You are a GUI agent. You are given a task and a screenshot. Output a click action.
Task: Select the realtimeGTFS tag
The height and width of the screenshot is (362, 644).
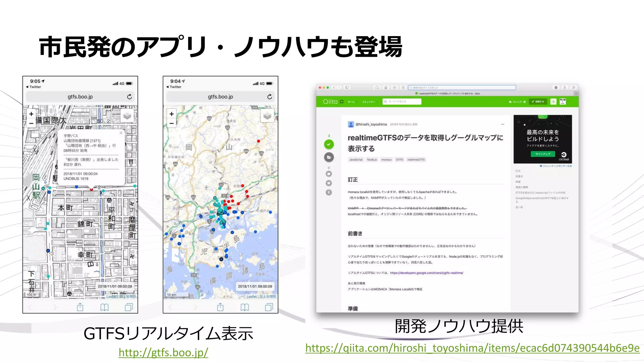[416, 160]
